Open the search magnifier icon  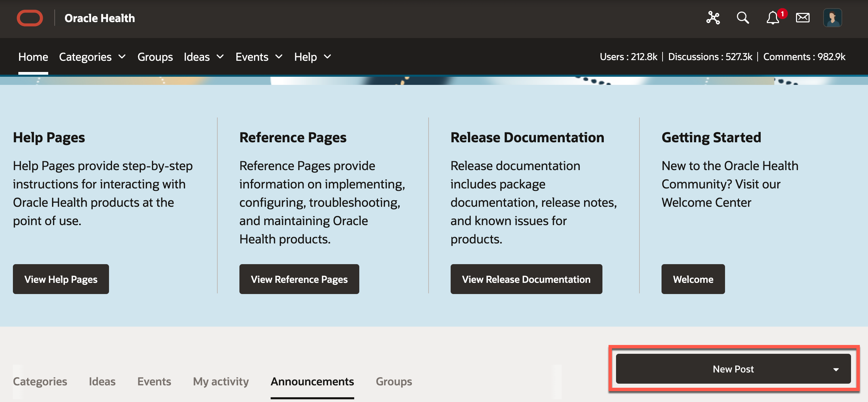743,18
